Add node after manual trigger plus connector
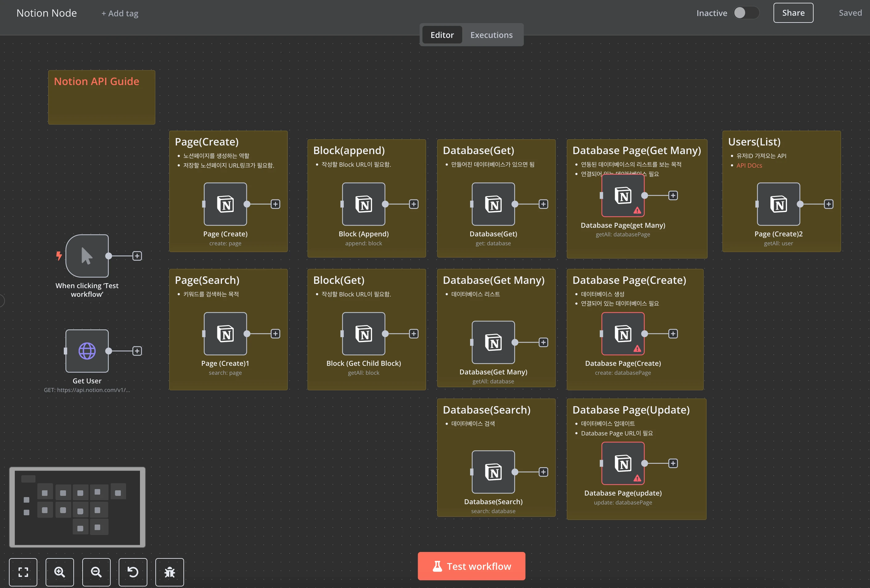The height and width of the screenshot is (588, 870). pos(137,256)
